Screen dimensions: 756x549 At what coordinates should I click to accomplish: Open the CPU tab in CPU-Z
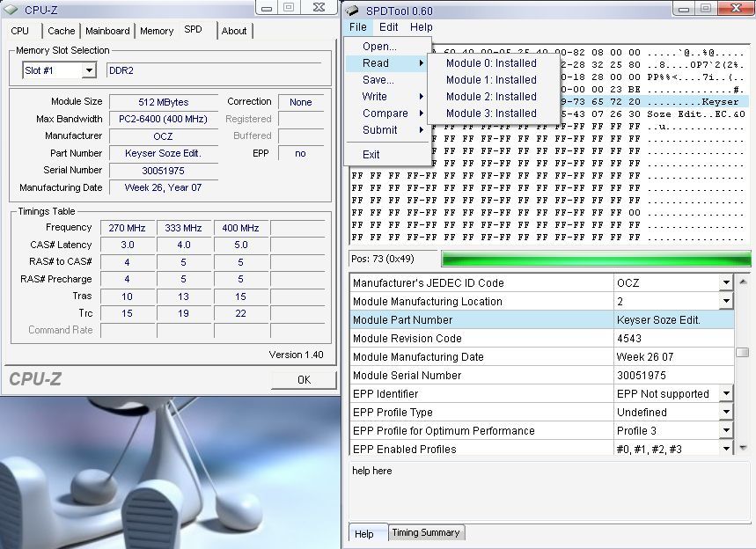[x=19, y=31]
